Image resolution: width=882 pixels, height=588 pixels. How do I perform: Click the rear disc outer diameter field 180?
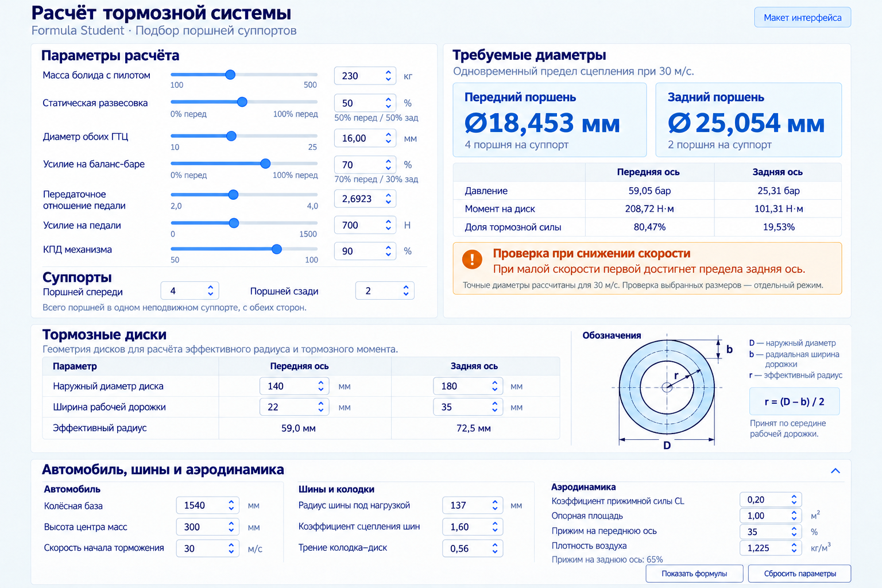468,386
